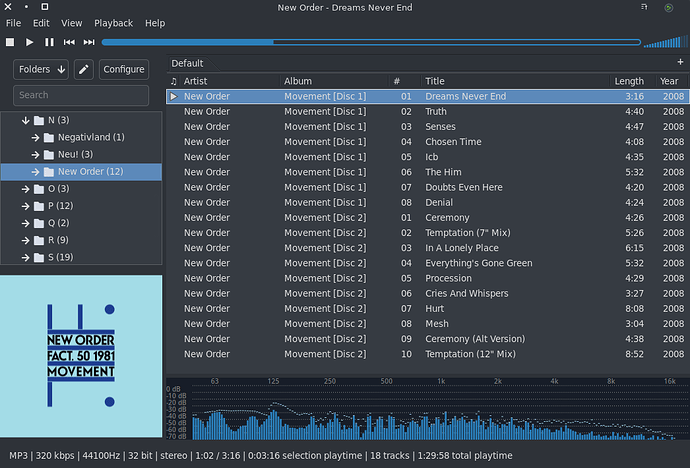Sort tracks by Length column header
Viewport: 690px width, 468px height.
[628, 81]
